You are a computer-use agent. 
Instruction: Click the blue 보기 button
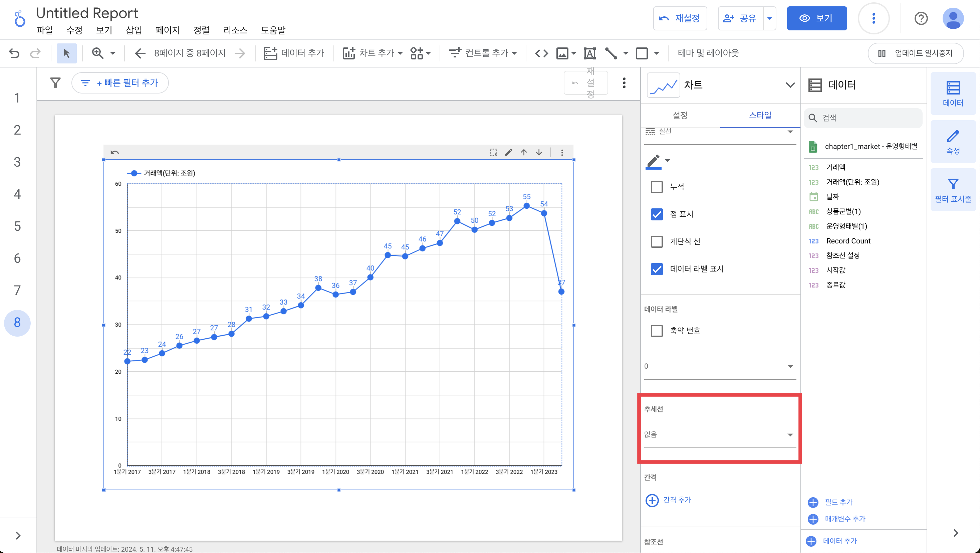[x=816, y=18]
